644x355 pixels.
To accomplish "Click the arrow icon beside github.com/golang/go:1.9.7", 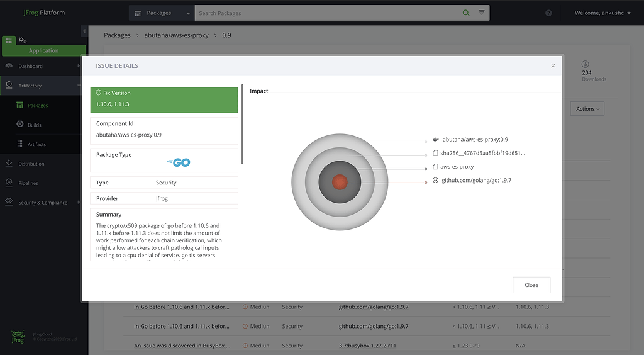I will 435,181.
